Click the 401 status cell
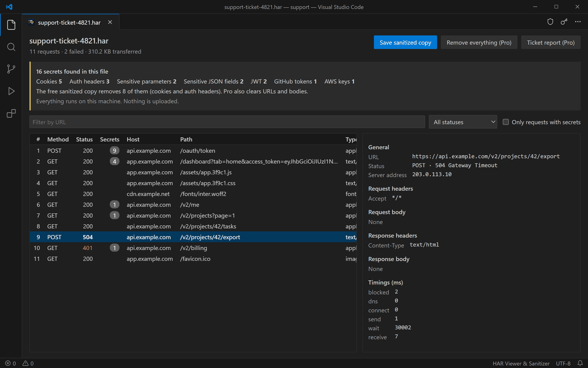Viewport: 588px width, 368px height. [87, 248]
